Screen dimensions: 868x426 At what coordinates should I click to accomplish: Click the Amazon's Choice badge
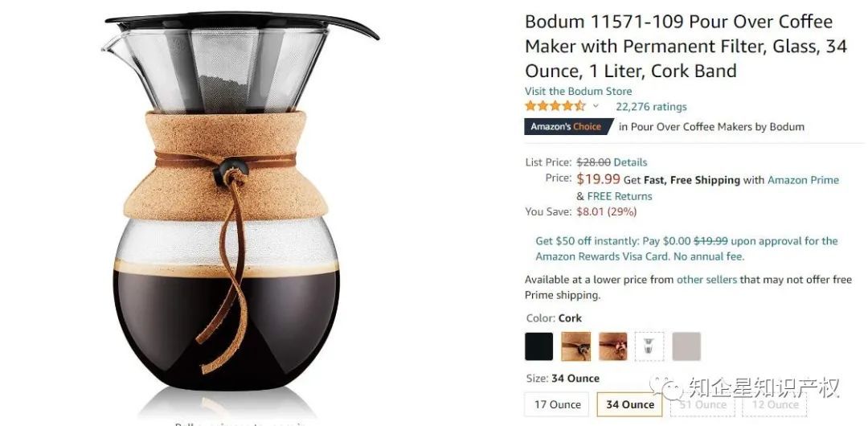point(568,126)
